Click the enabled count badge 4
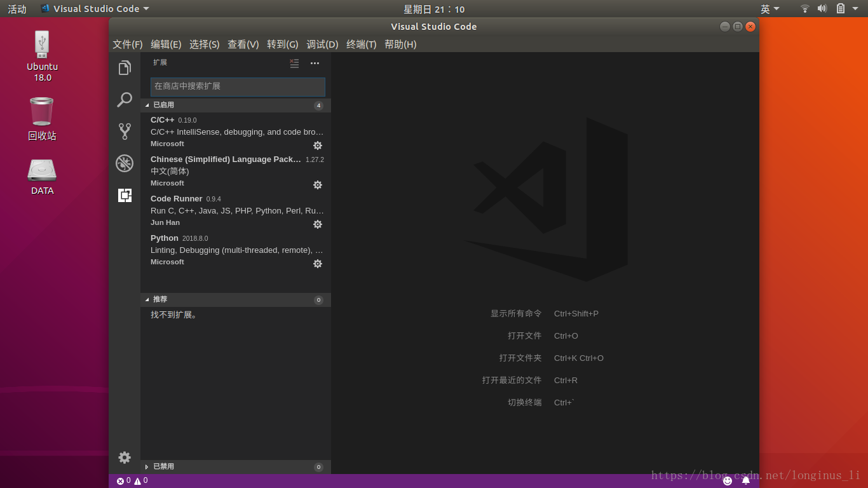 tap(318, 105)
